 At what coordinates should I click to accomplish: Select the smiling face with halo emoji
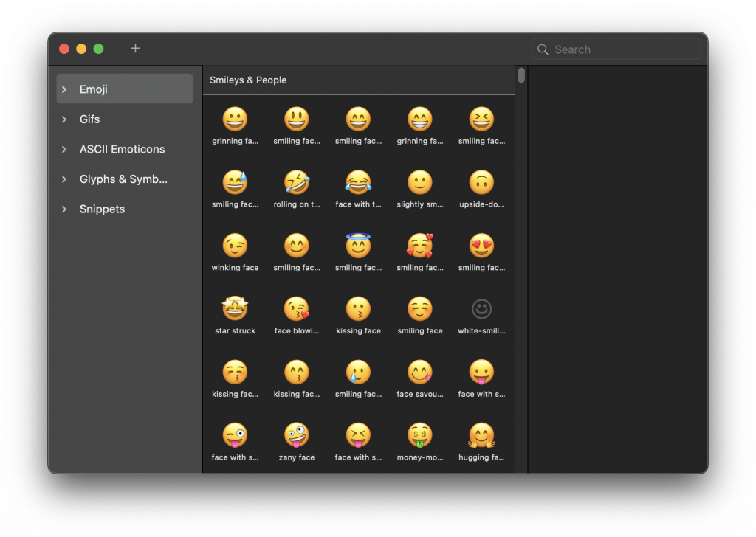click(358, 246)
